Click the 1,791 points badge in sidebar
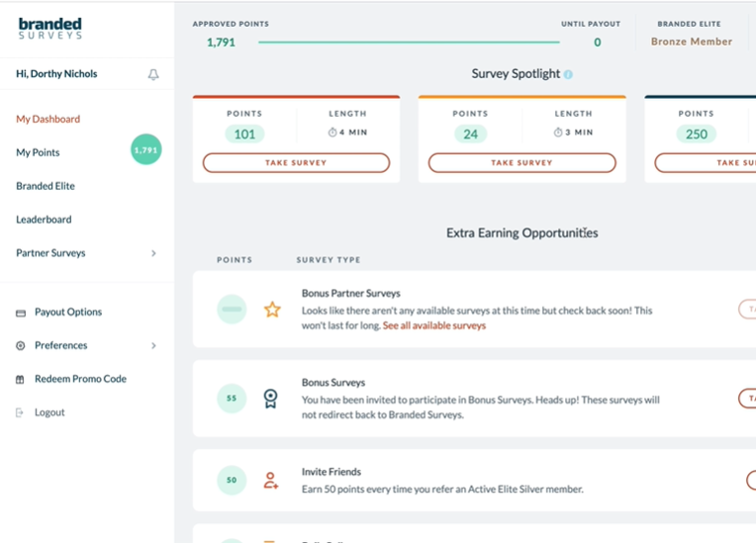 point(146,149)
